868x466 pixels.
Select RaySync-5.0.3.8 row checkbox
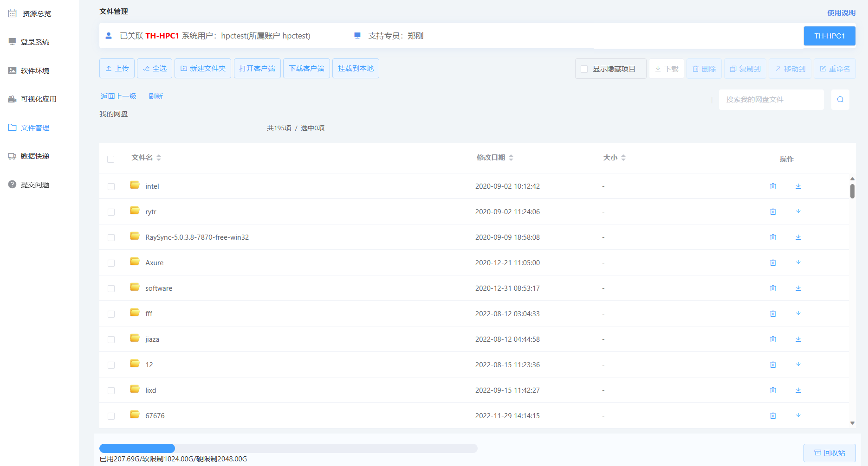pos(111,237)
